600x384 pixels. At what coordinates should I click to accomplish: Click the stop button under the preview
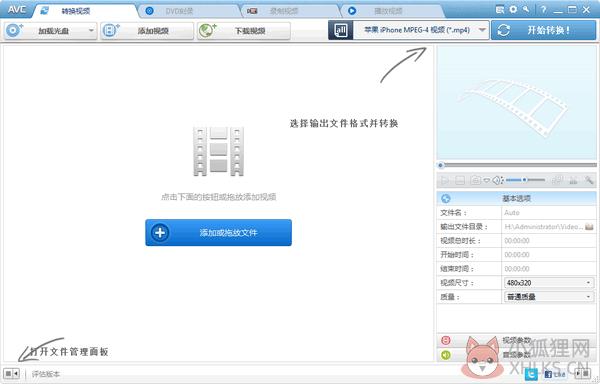460,180
